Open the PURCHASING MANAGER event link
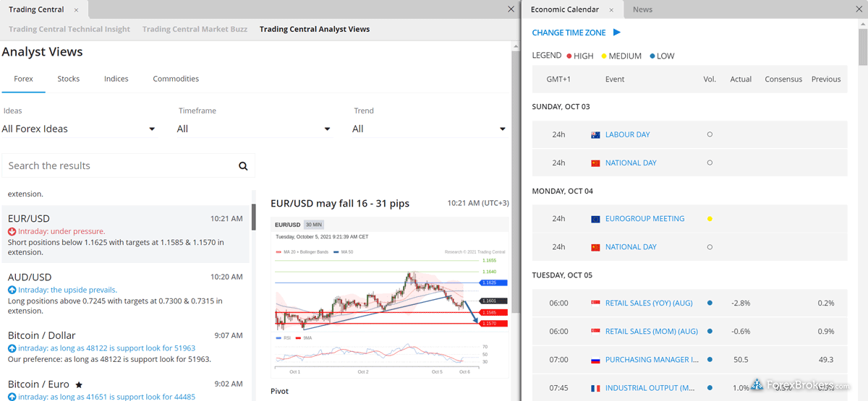Image resolution: width=868 pixels, height=401 pixels. [x=652, y=360]
